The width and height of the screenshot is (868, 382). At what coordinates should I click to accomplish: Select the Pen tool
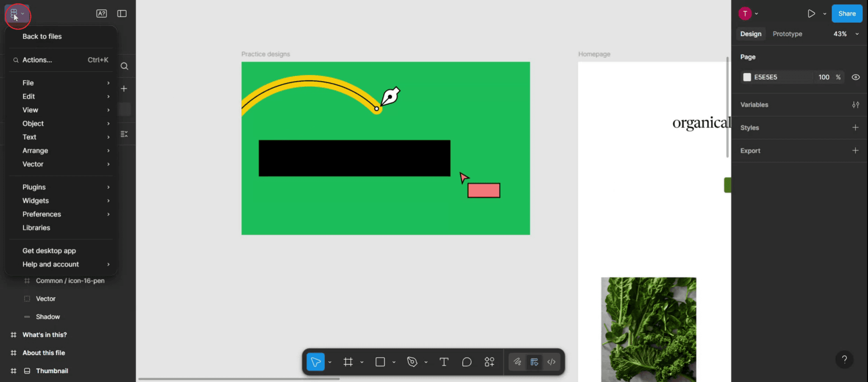point(412,362)
